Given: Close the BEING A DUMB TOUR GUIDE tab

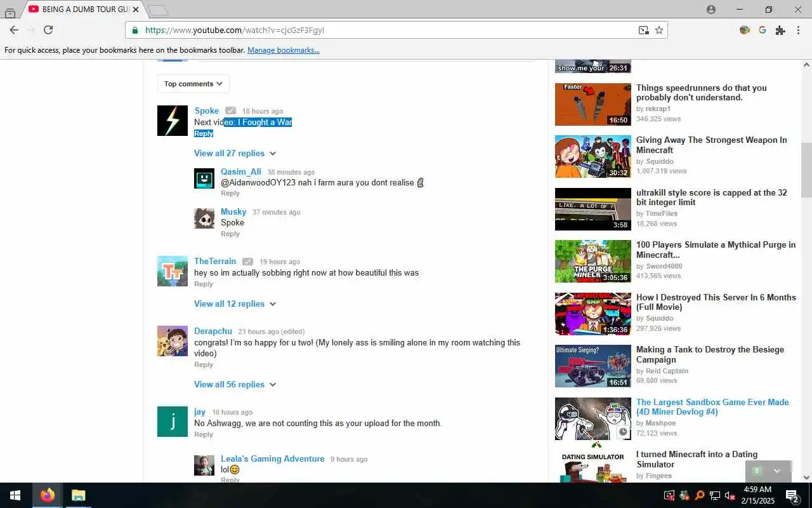Looking at the screenshot, I should click(x=136, y=10).
